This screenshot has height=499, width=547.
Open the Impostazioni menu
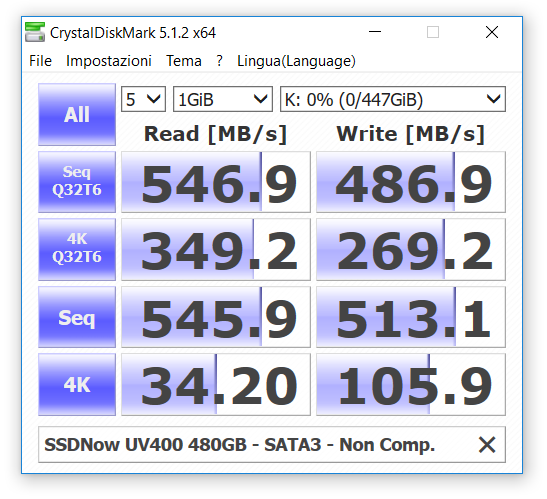pyautogui.click(x=109, y=61)
